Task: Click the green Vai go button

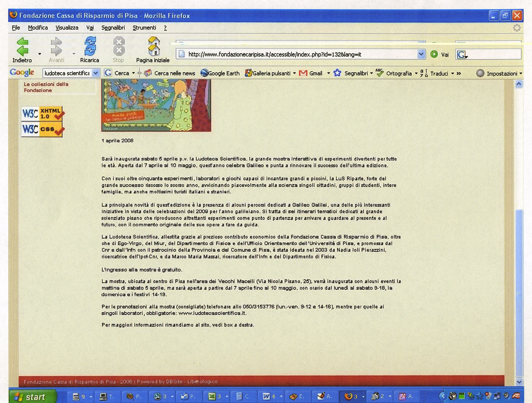Action: (x=434, y=54)
